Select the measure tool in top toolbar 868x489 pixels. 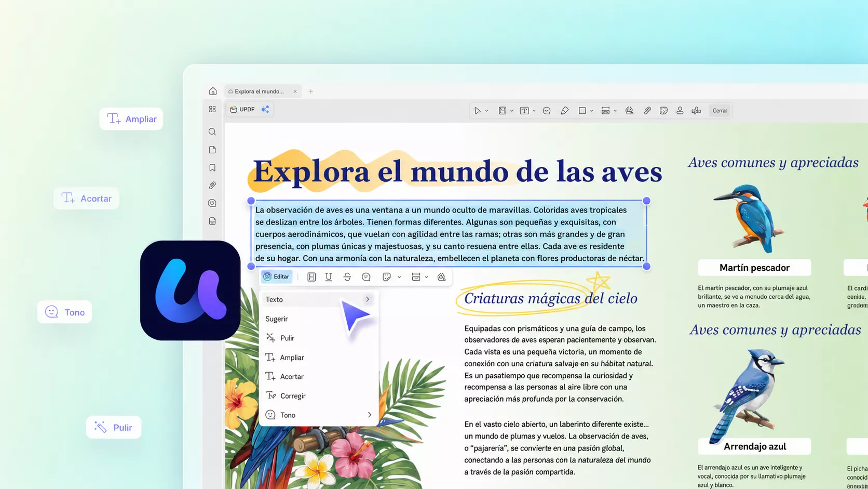tap(605, 111)
